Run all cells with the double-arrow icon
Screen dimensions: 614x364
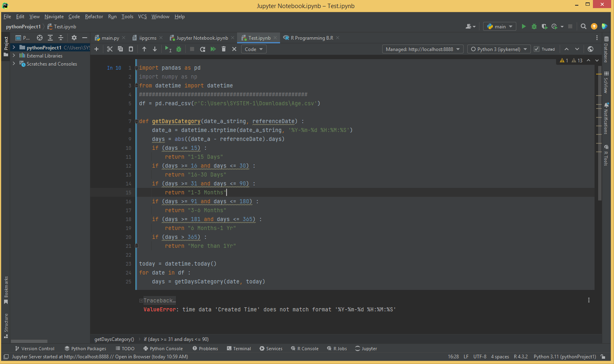[213, 49]
